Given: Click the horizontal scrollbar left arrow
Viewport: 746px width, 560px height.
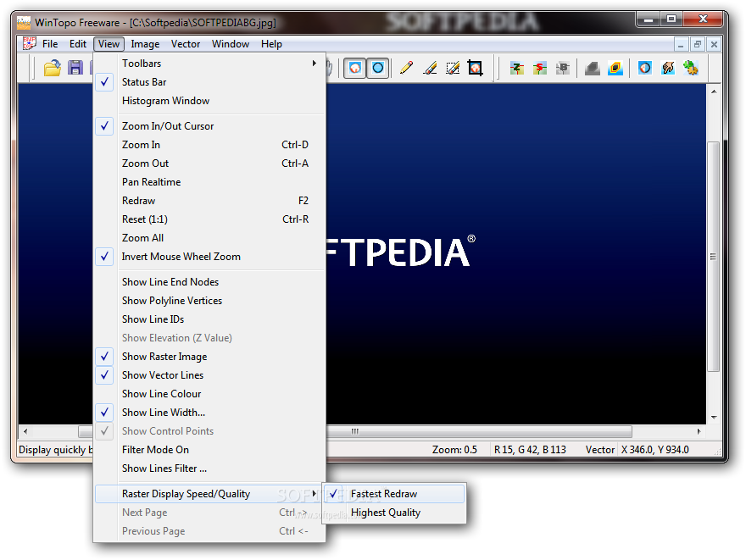Looking at the screenshot, I should tap(25, 431).
